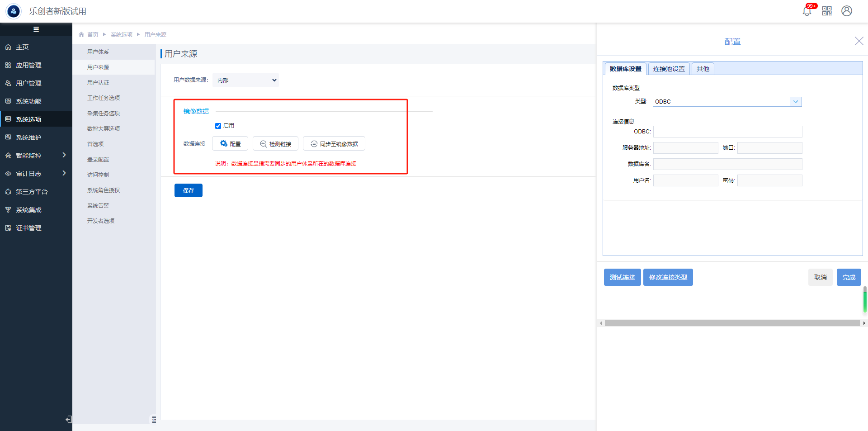
Task: Click the 测试连接 button
Action: (x=622, y=277)
